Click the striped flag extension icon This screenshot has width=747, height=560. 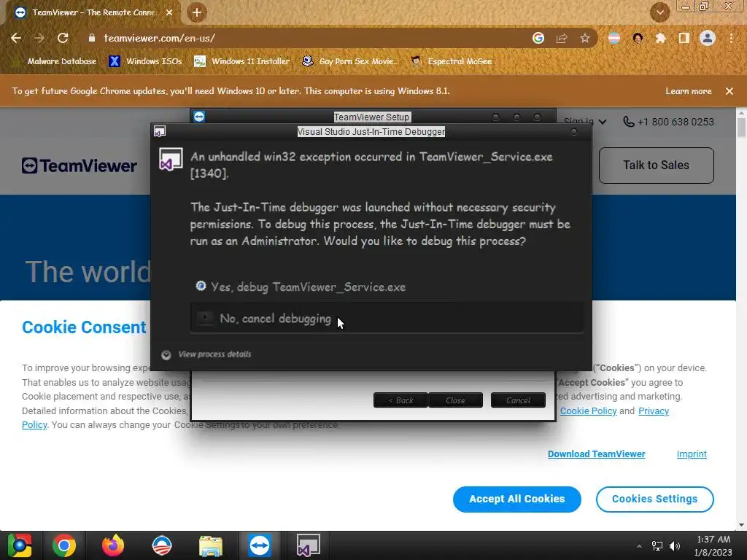tap(614, 38)
